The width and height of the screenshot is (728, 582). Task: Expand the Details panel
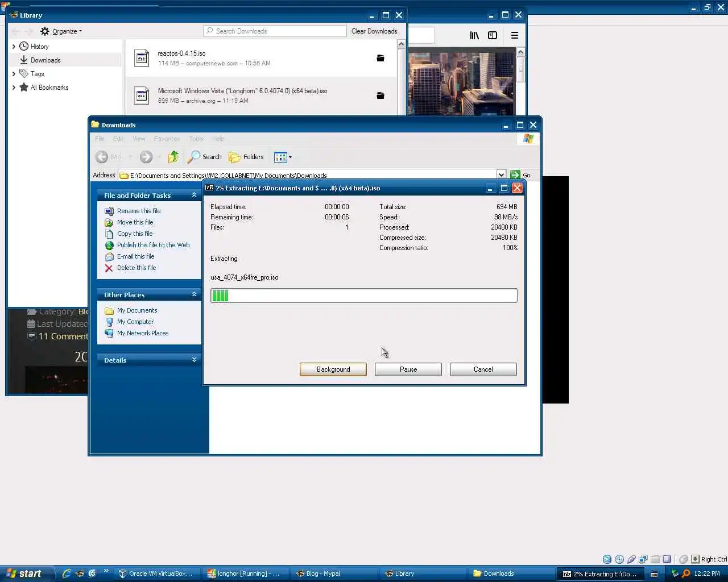pos(194,360)
